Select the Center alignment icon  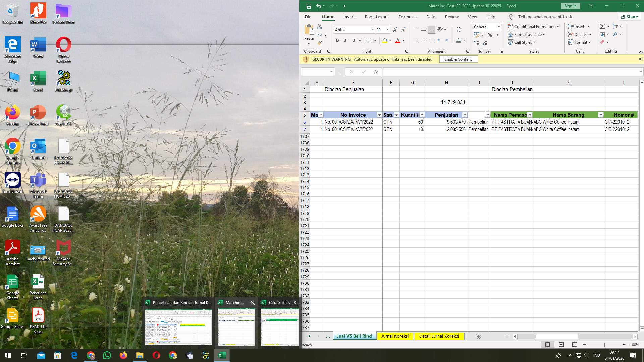424,40
